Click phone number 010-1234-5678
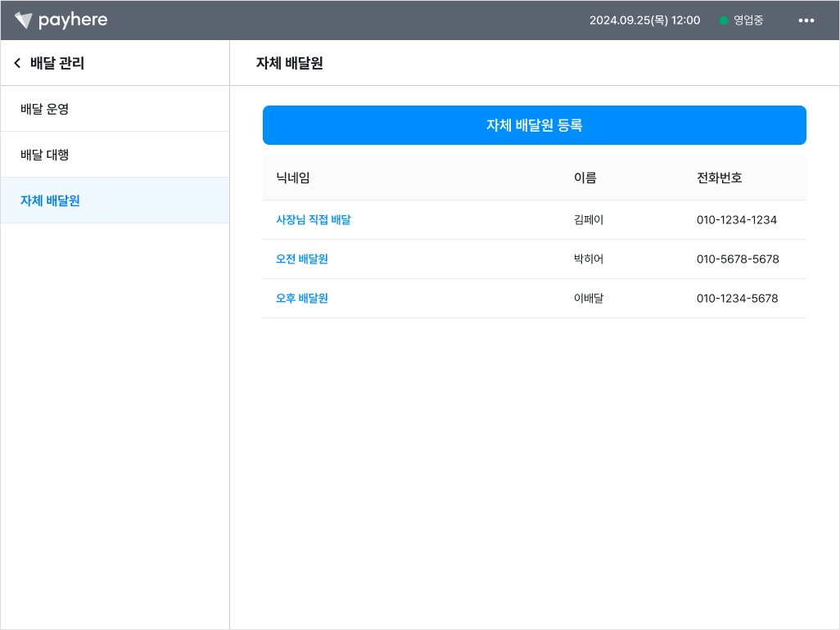This screenshot has width=840, height=630. 737,298
